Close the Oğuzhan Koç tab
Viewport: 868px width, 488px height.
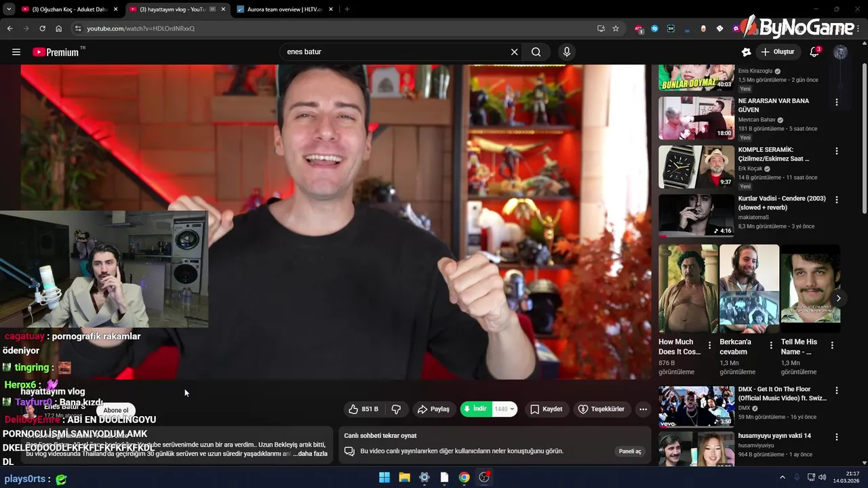(116, 9)
